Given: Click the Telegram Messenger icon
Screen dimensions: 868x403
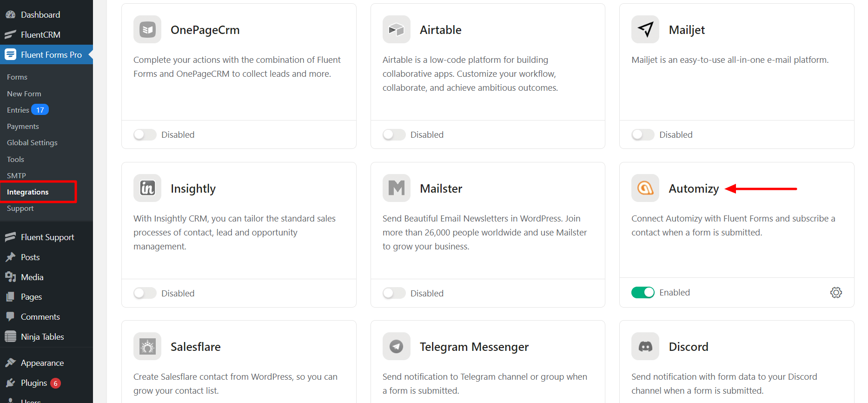Looking at the screenshot, I should pyautogui.click(x=396, y=346).
